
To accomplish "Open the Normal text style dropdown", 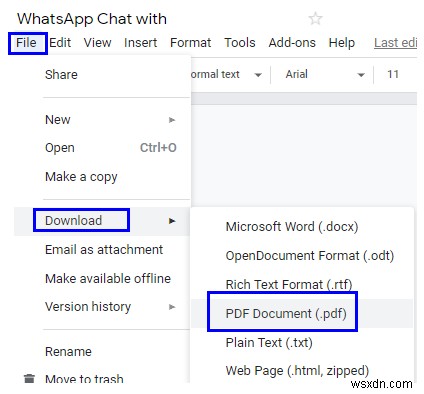I will pos(227,74).
